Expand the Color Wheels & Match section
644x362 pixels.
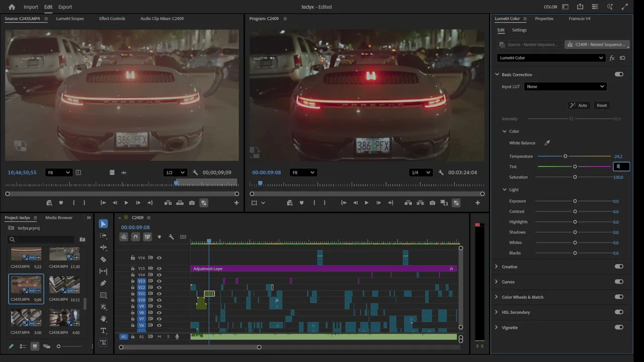496,297
